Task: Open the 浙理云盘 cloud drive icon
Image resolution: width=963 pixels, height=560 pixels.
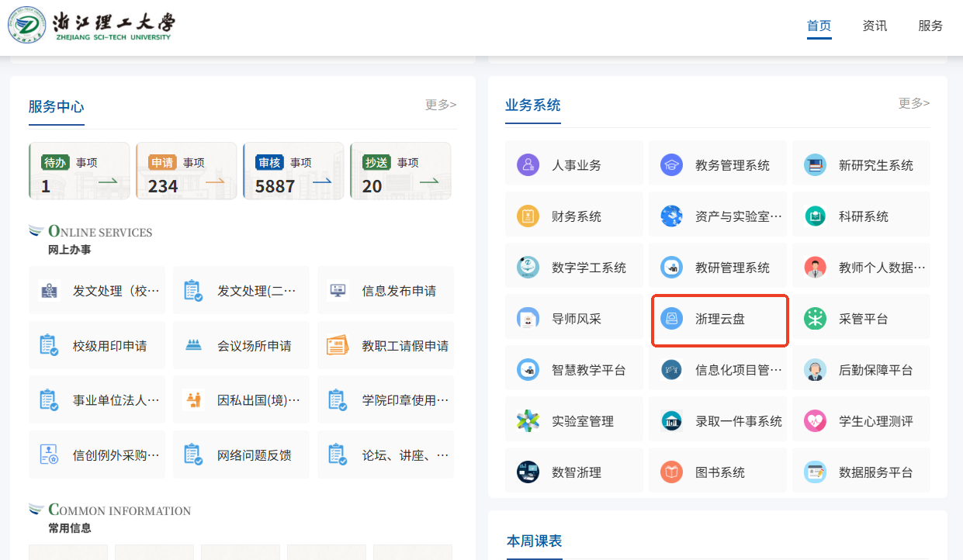Action: (x=671, y=318)
